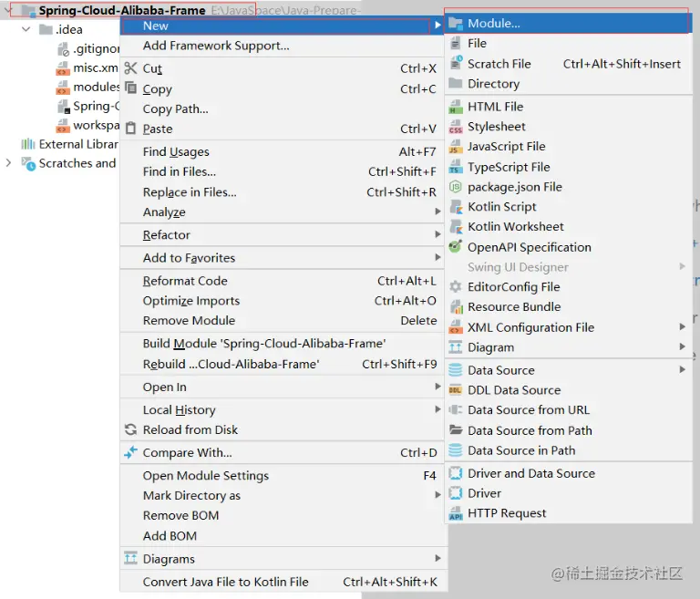Select the modules.xml file in tree
The image size is (700, 599).
[87, 88]
